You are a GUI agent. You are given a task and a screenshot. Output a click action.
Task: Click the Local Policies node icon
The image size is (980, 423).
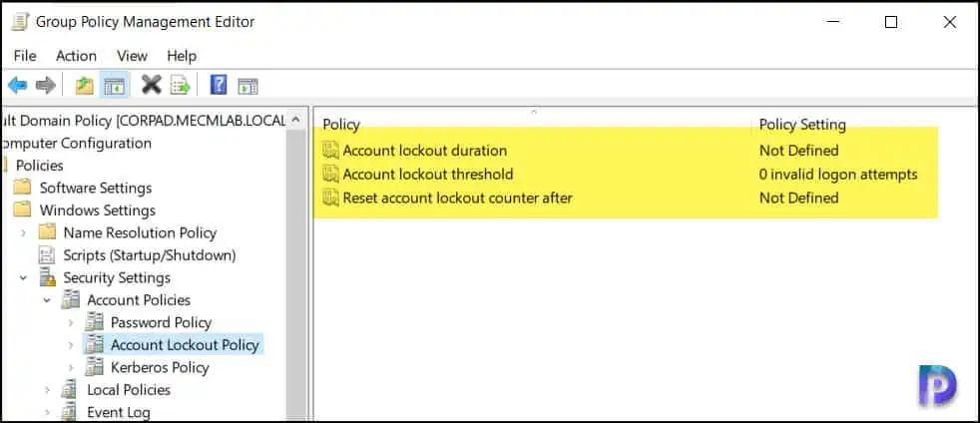(x=70, y=390)
